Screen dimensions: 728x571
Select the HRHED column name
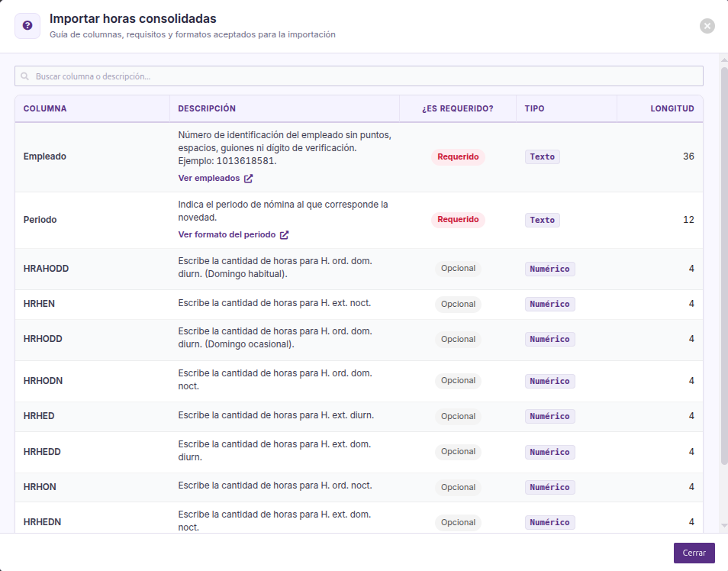coord(39,416)
